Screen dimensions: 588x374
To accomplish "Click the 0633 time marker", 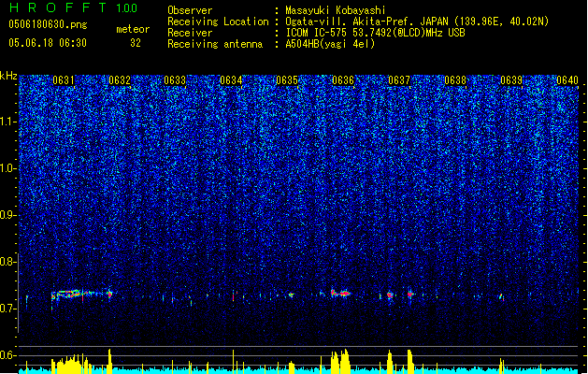I will (175, 80).
